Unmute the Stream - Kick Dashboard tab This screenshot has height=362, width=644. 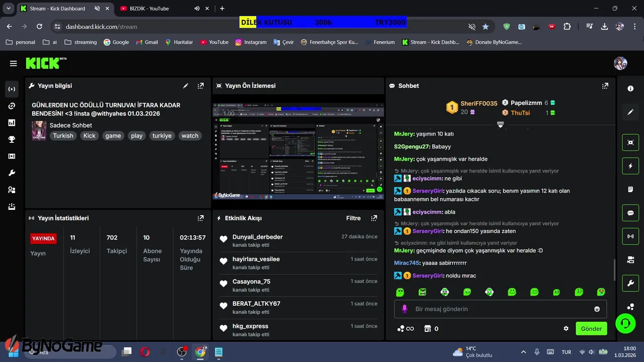point(97,9)
